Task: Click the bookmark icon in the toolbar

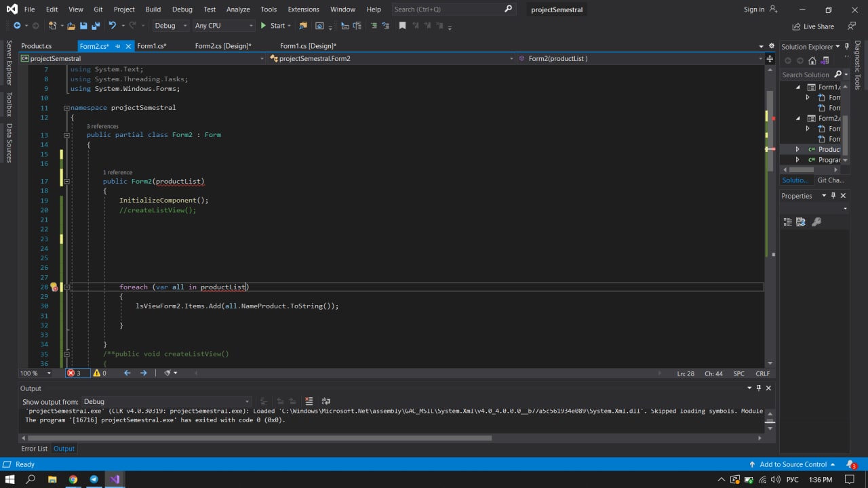Action: pos(402,26)
